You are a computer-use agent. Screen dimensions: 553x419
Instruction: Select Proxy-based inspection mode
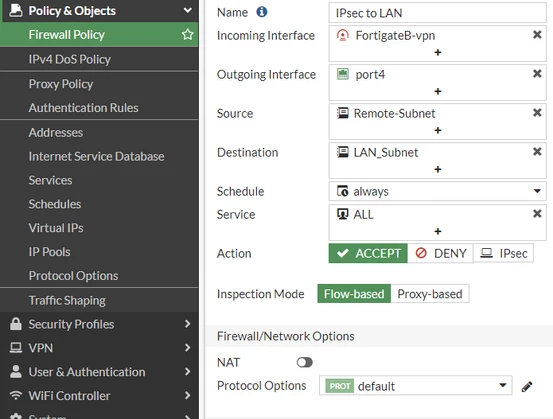(x=430, y=294)
